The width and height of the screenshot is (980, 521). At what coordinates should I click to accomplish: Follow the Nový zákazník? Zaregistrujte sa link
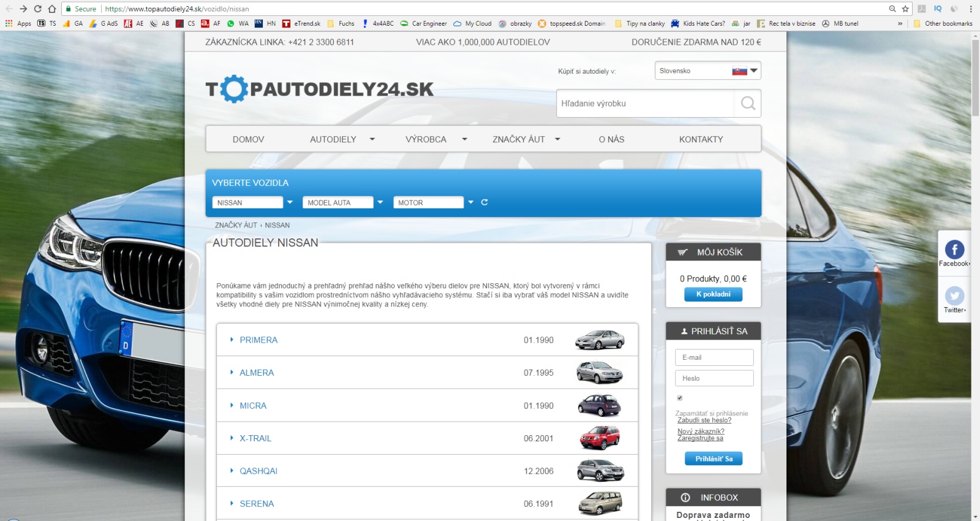pos(701,435)
